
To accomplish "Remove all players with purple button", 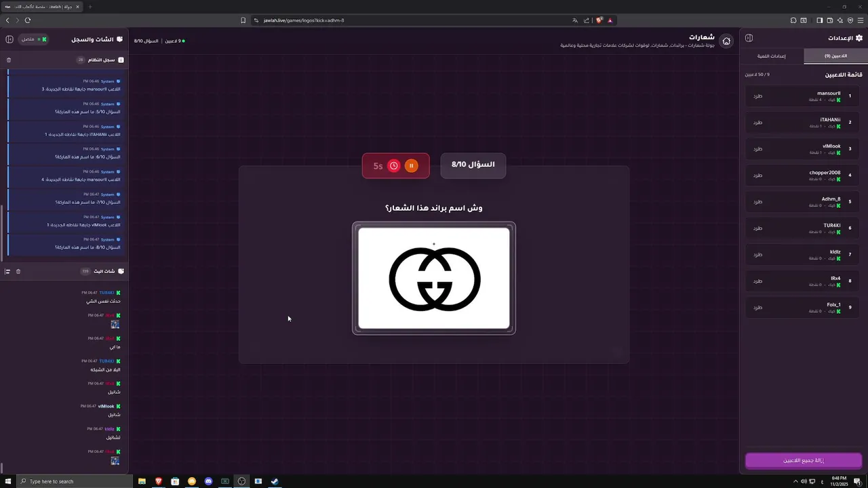I will coord(804,460).
